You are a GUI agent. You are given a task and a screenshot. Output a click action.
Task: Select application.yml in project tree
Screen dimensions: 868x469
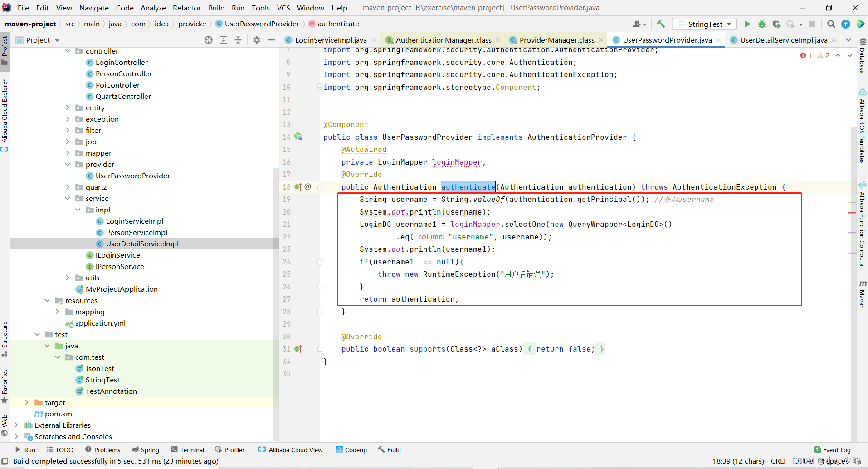100,323
